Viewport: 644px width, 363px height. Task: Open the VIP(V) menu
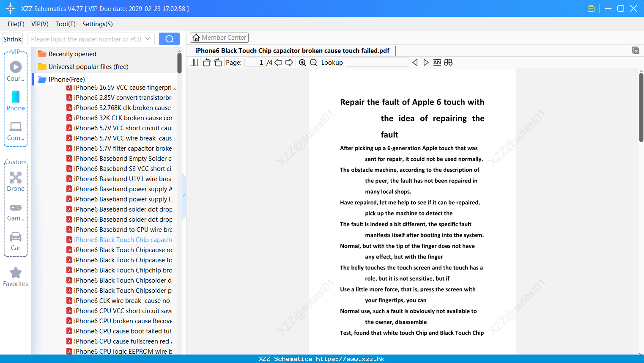point(40,24)
